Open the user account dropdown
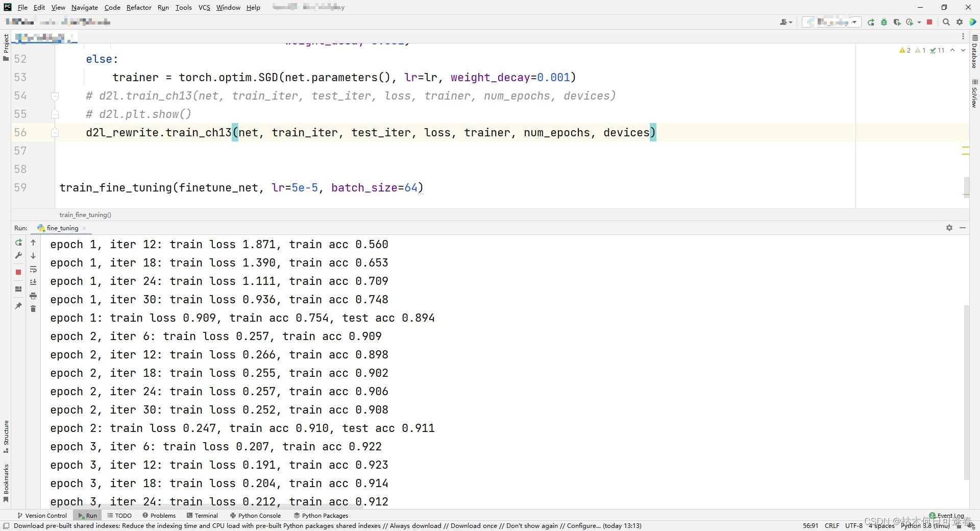Screen dimensions: 980x531 [x=786, y=22]
